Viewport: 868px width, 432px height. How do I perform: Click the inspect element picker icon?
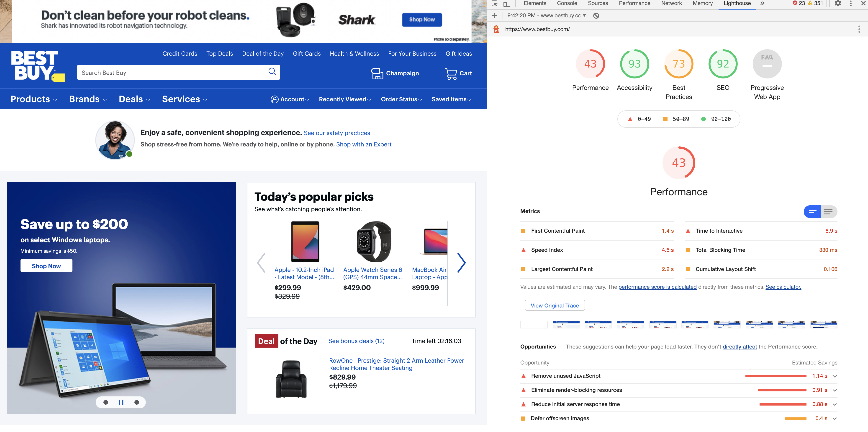[495, 3]
